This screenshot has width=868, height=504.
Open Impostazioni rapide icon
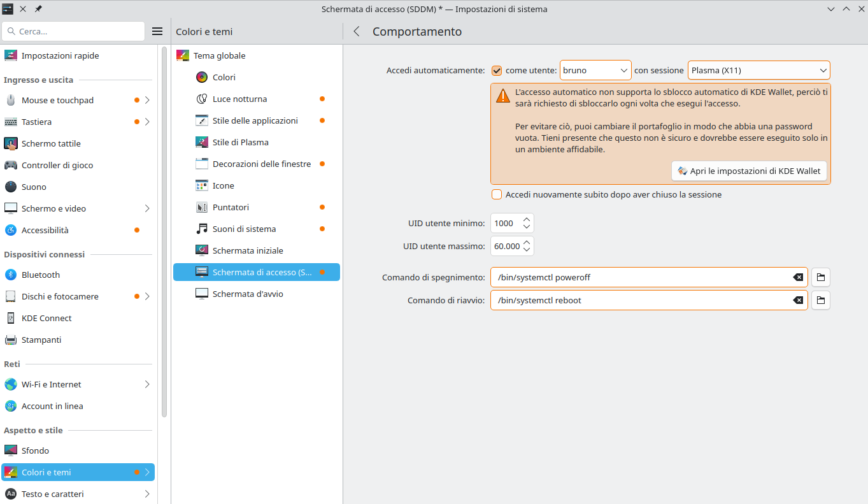coord(10,55)
